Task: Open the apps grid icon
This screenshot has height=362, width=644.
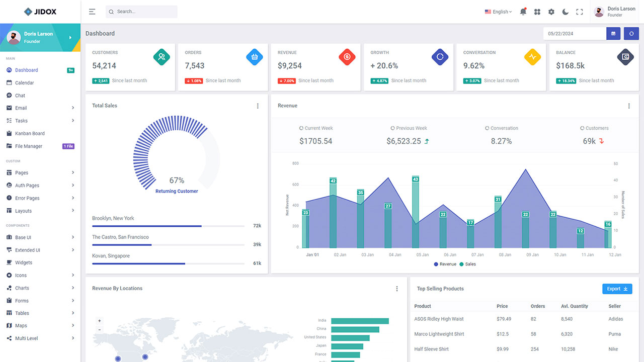Action: tap(537, 12)
